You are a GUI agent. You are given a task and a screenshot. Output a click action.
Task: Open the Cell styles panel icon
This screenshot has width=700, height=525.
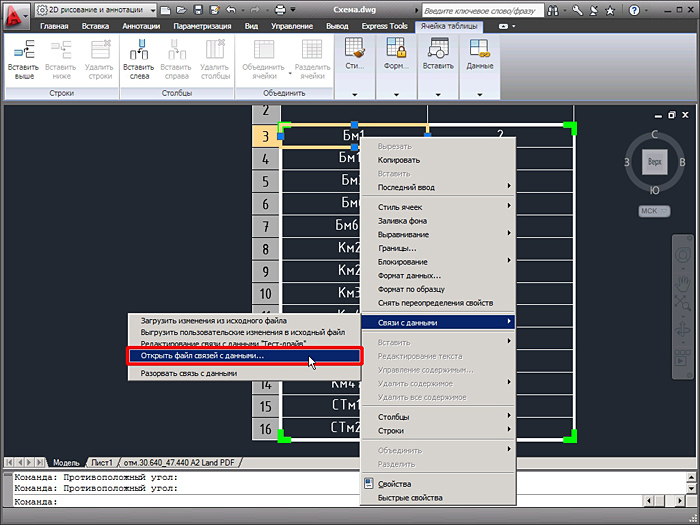pyautogui.click(x=355, y=48)
